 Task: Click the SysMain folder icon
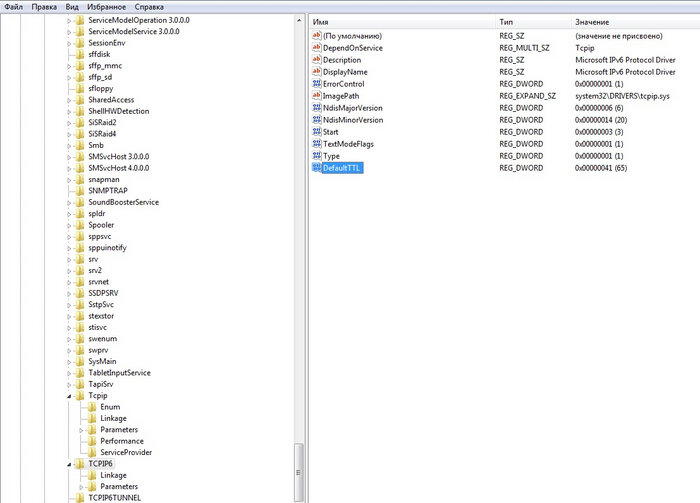coord(80,362)
